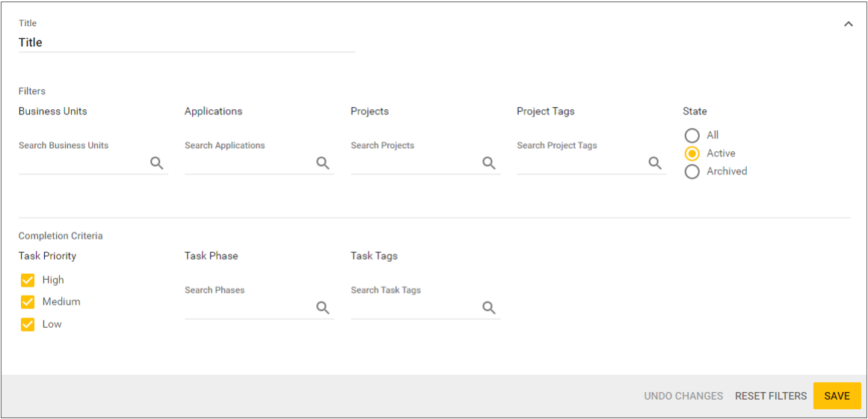Uncheck the Low task priority checkbox
Screen dimensions: 868x419
click(x=28, y=324)
